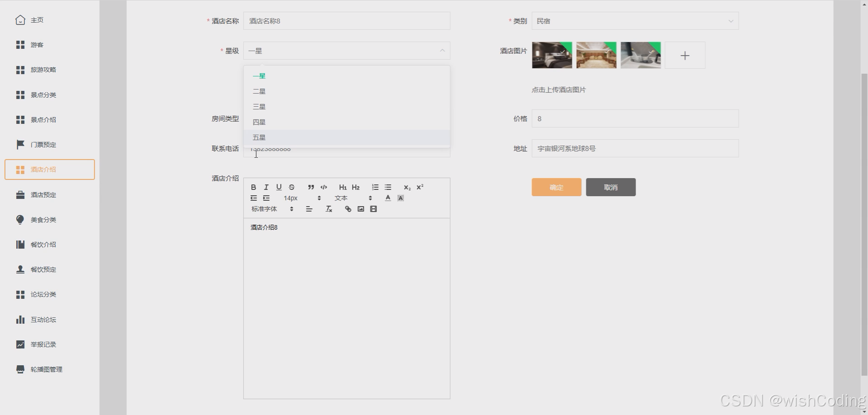868x415 pixels.
Task: Decrease the text indent
Action: click(254, 198)
